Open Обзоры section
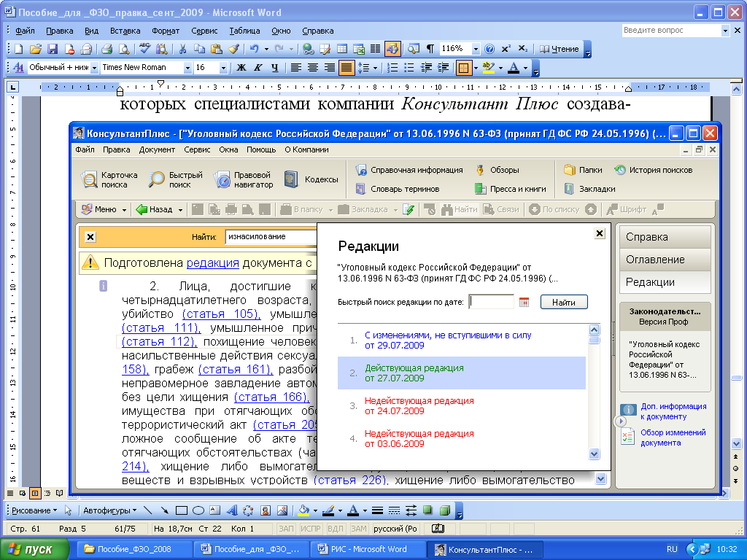 [x=497, y=170]
